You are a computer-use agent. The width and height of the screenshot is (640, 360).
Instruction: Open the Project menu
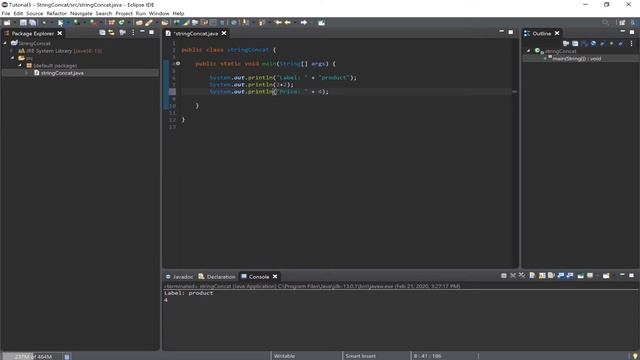point(124,13)
